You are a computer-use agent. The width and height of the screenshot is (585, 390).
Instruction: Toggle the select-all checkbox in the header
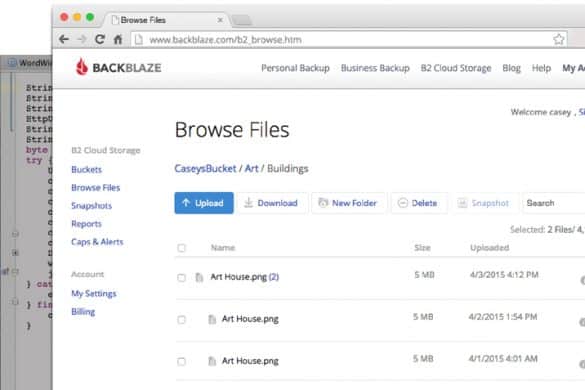point(182,248)
